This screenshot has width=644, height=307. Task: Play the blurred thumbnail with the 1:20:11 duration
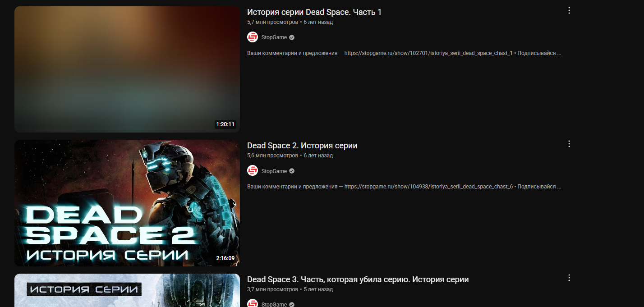pyautogui.click(x=127, y=69)
